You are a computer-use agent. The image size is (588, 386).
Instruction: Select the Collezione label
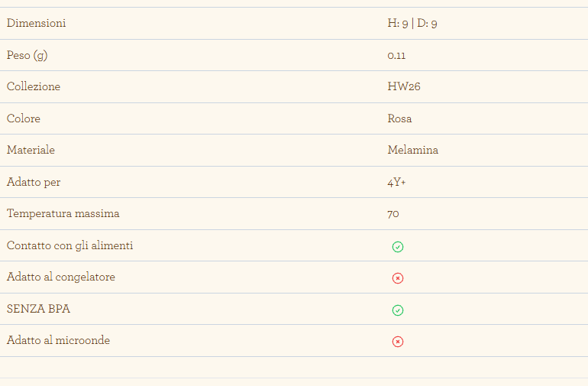[34, 86]
